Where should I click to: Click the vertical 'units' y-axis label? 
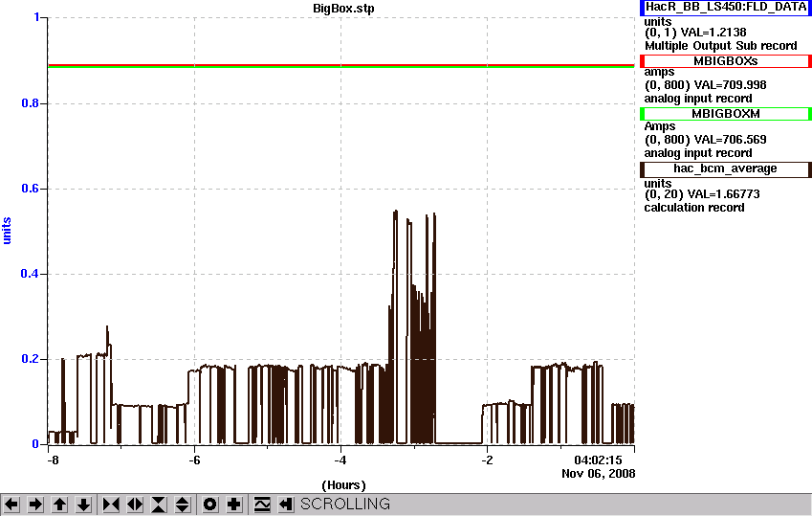tap(7, 231)
